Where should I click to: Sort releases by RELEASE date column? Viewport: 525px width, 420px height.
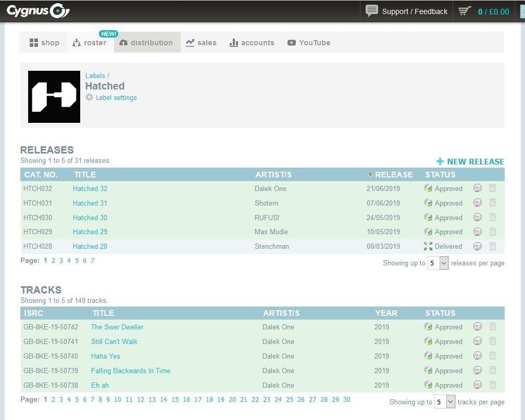click(394, 175)
